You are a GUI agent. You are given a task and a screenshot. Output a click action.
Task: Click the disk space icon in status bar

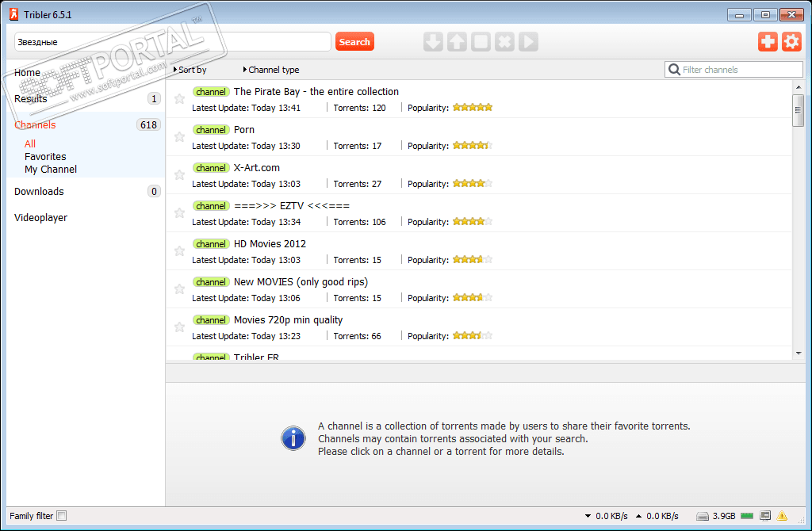coord(703,516)
